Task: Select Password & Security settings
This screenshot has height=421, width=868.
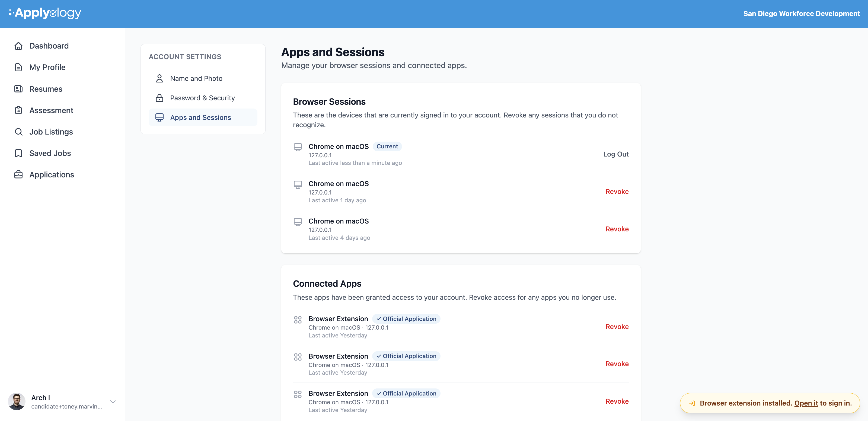Action: (203, 98)
